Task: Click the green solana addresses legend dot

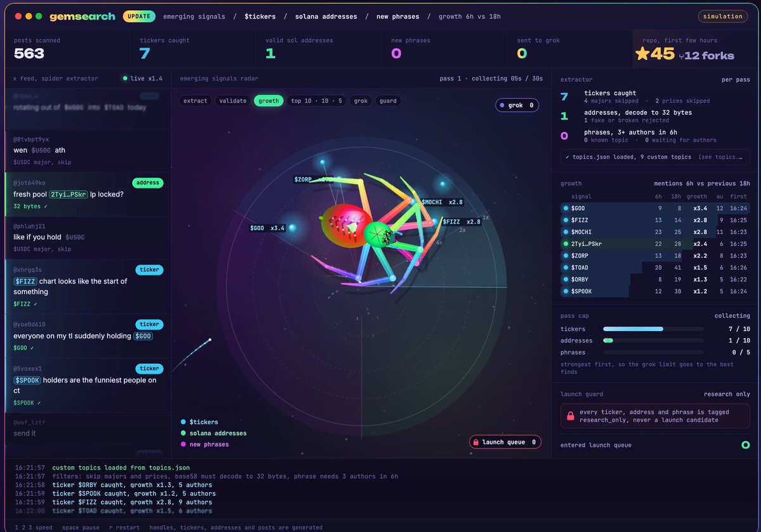Action: pos(183,433)
